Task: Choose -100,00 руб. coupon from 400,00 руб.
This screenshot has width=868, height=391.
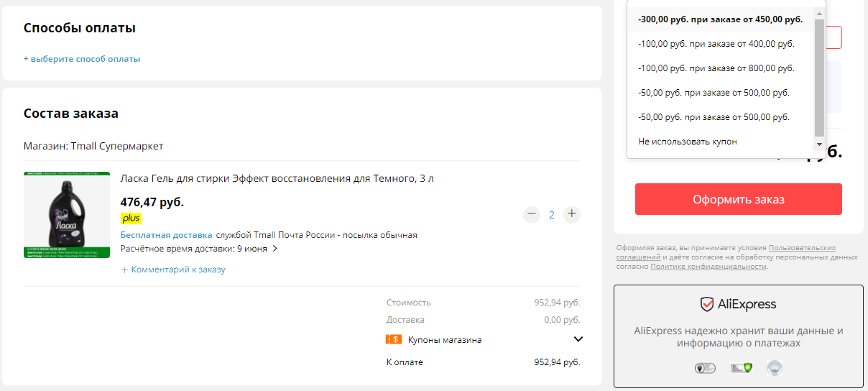Action: point(721,44)
